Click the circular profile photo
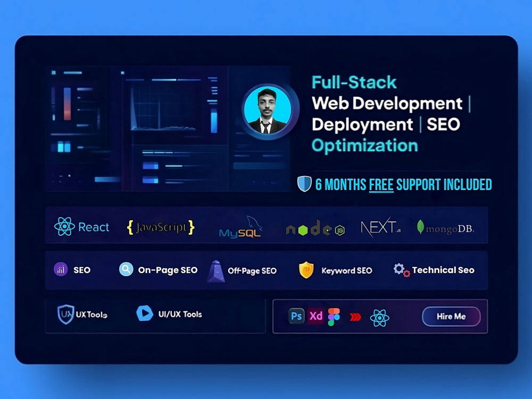 click(x=268, y=110)
